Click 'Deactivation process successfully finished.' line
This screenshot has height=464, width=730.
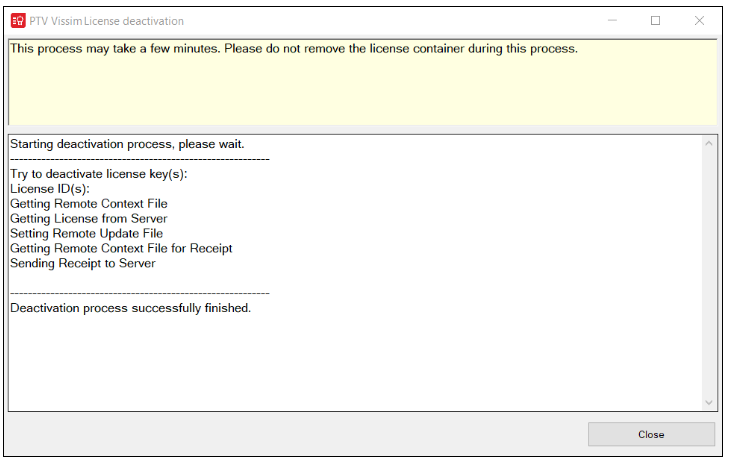click(x=130, y=308)
